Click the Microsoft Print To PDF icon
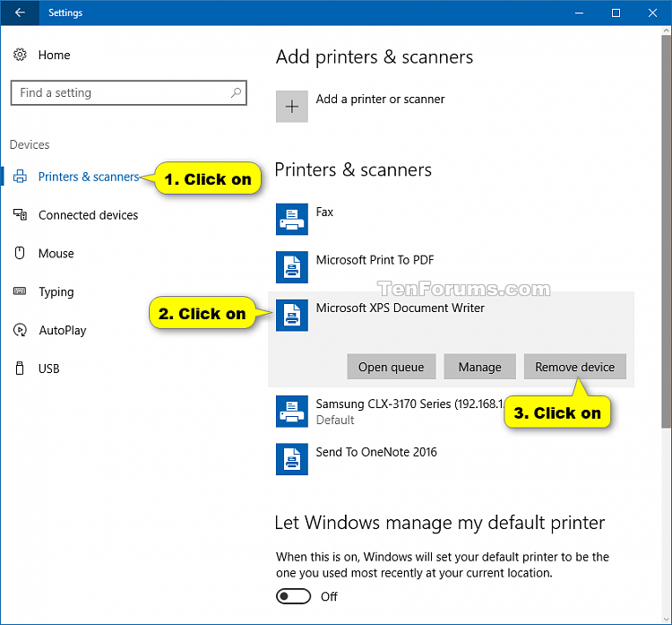The image size is (672, 625). click(x=292, y=267)
